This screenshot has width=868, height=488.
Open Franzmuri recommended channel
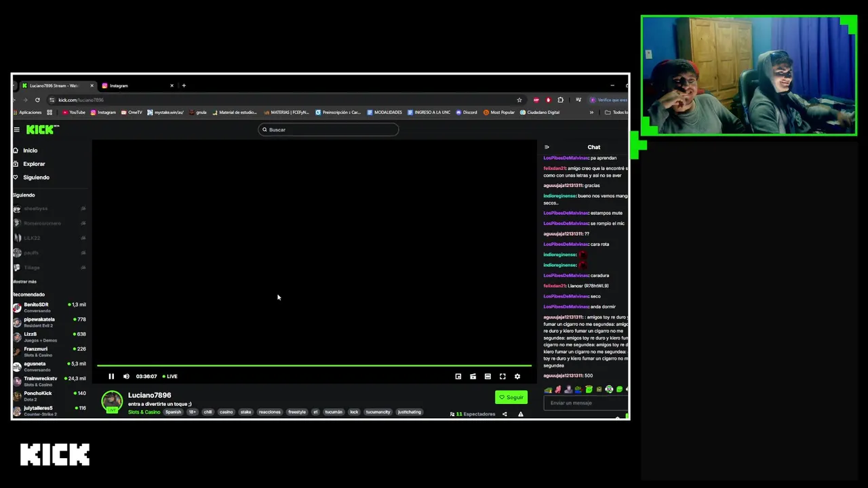point(50,352)
